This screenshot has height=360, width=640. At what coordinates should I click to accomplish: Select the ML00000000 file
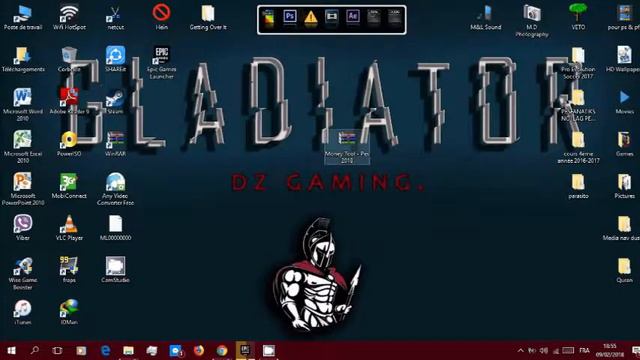[x=116, y=228]
